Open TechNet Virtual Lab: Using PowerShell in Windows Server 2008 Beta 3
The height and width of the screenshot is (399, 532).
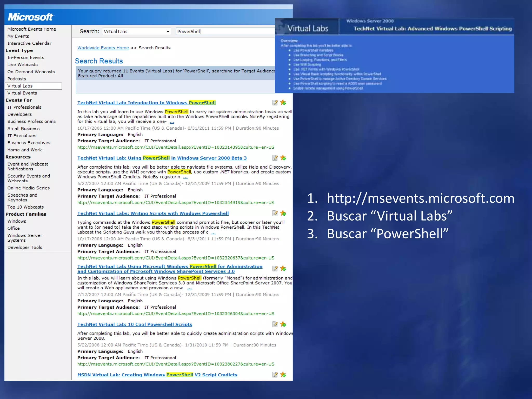[x=162, y=158]
